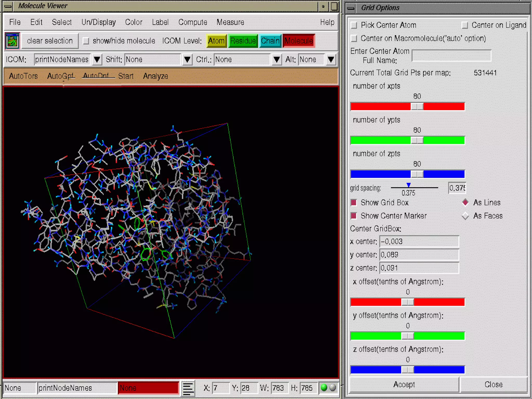
Task: Open Grid Options window menu icon
Action: pos(351,8)
